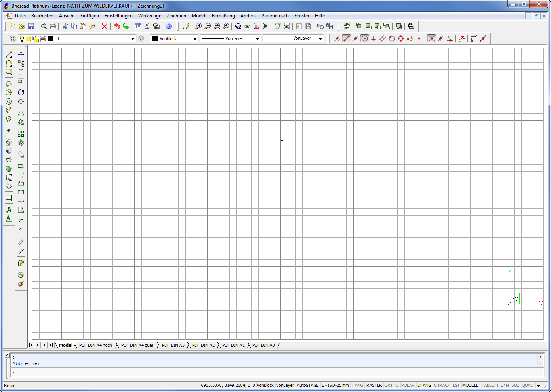Click the blue Help question mark icon
Image resolution: width=551 pixels, height=392 pixels.
coord(169,27)
